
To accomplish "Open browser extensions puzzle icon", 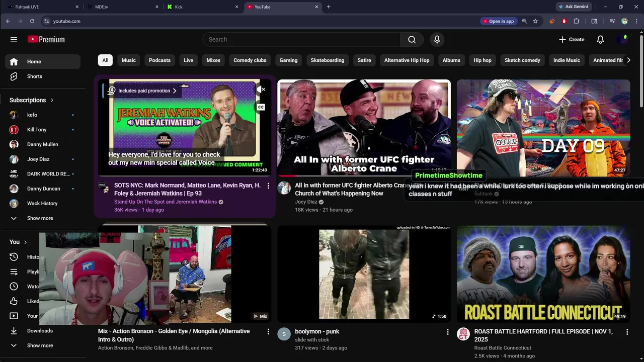I will [577, 21].
